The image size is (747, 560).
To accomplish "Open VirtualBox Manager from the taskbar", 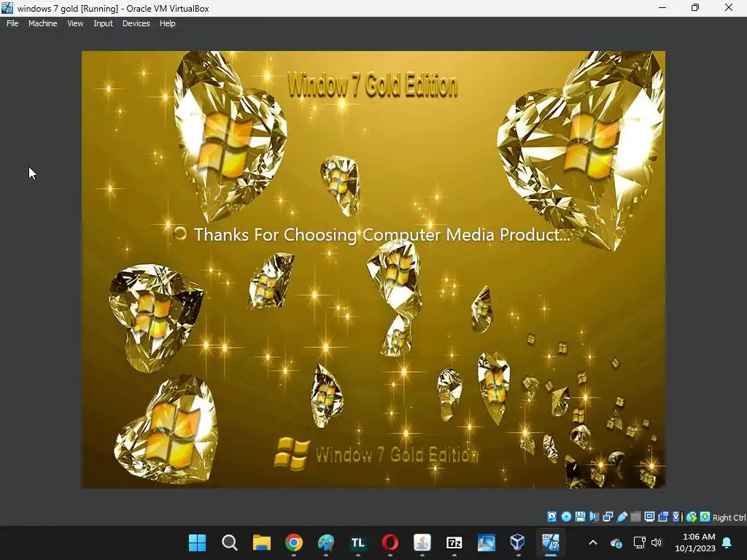I will pos(518,542).
